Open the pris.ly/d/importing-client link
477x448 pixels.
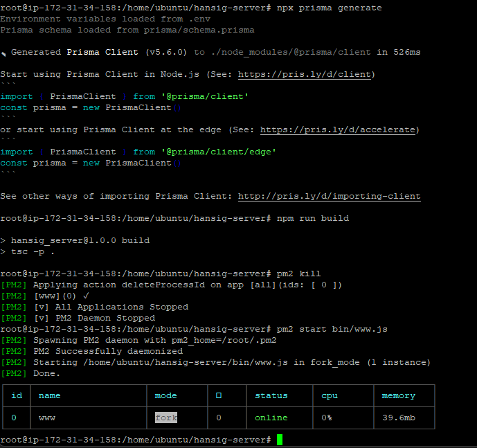(329, 196)
